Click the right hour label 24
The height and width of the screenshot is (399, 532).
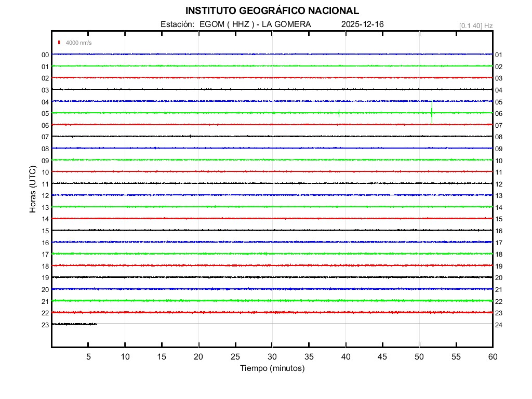(499, 325)
